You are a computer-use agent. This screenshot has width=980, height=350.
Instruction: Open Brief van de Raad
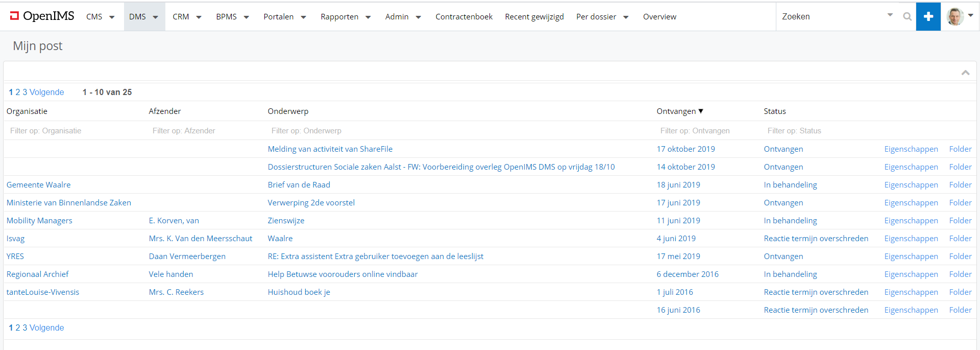coord(299,185)
